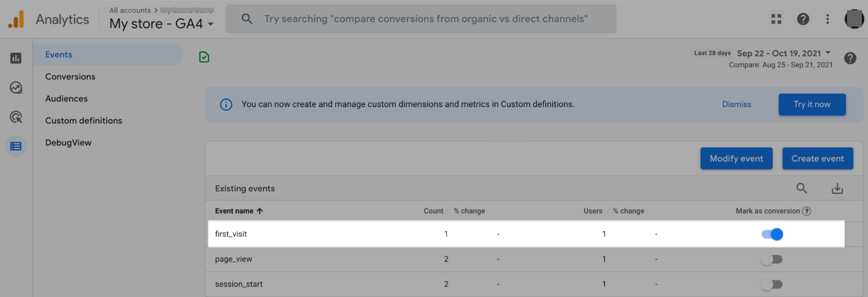
Task: Mark page_view as a conversion
Action: tap(772, 259)
